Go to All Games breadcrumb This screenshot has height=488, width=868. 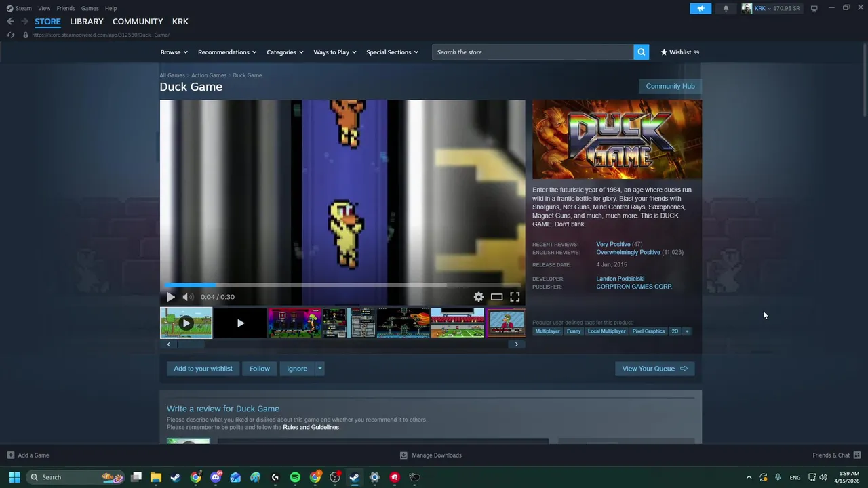coord(172,75)
